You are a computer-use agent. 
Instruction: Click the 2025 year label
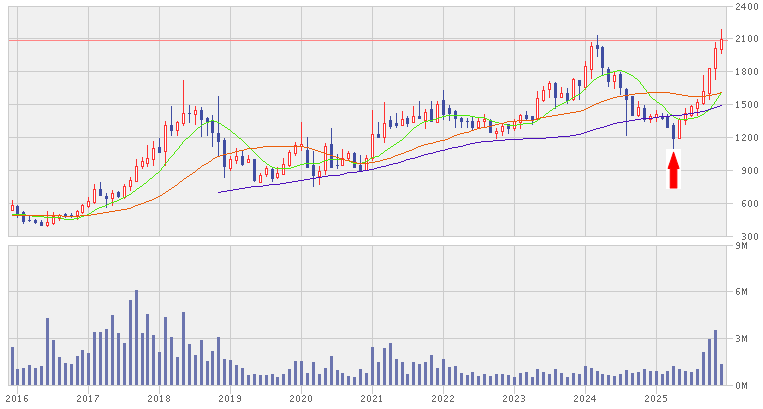coord(655,398)
